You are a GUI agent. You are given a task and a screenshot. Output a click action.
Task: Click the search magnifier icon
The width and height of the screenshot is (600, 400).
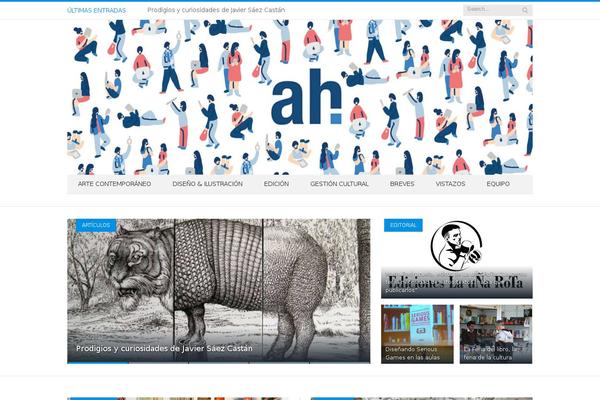click(525, 10)
